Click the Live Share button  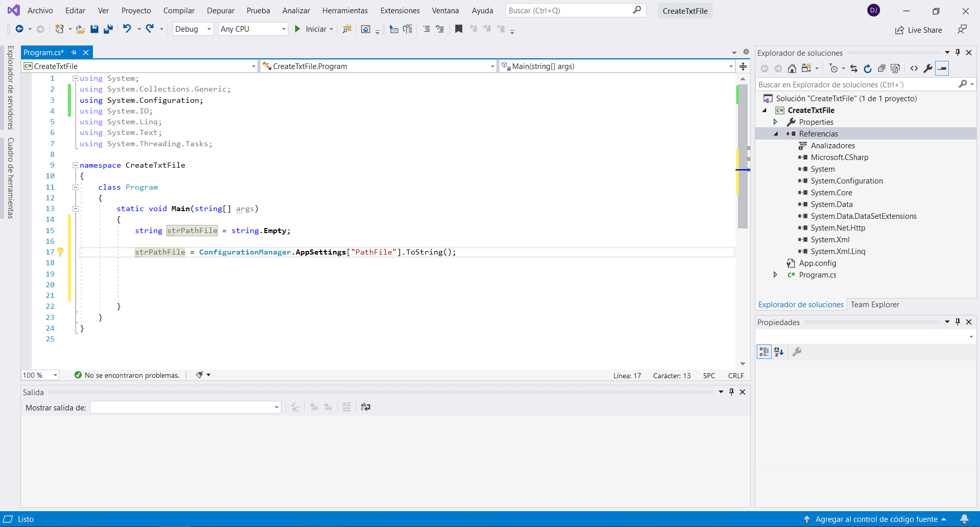pyautogui.click(x=919, y=30)
